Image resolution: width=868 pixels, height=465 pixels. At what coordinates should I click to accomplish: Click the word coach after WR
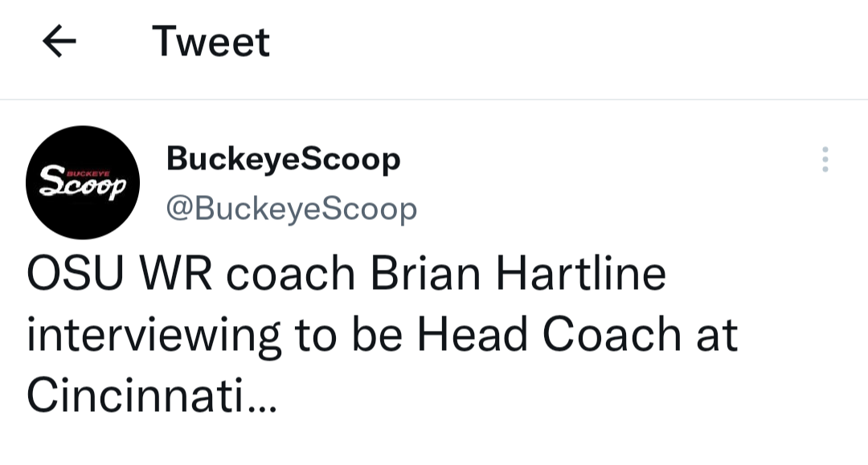(x=291, y=274)
